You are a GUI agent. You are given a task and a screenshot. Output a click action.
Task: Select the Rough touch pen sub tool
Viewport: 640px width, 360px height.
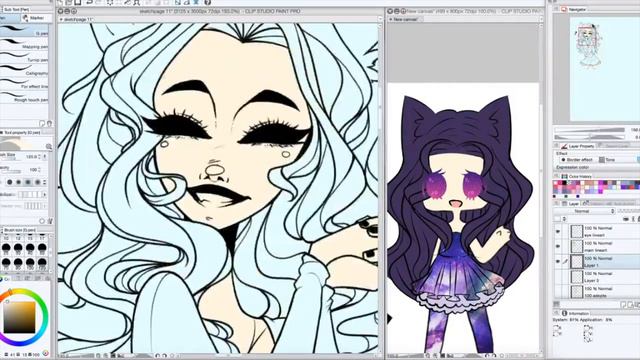click(24, 96)
